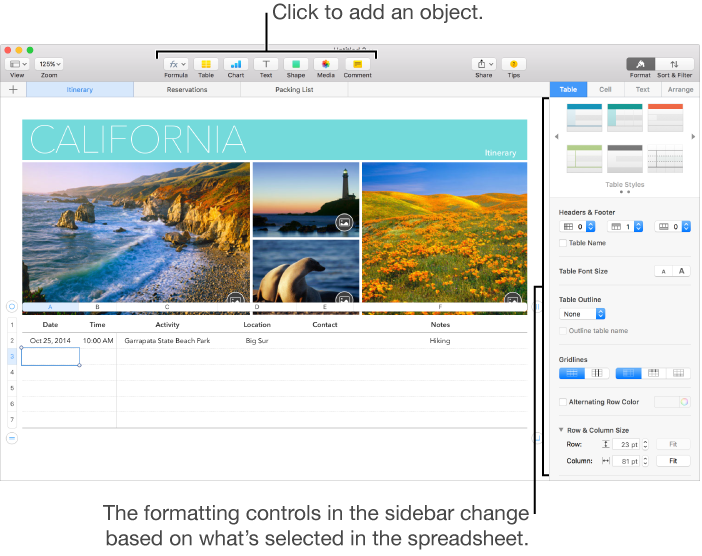
Task: Choose the plain dotted table style thumbnail
Action: click(x=665, y=158)
